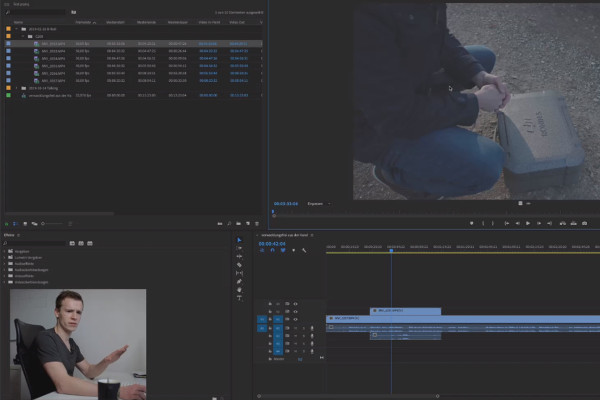
Task: Click Automate to Sequence icon
Action: (220, 224)
